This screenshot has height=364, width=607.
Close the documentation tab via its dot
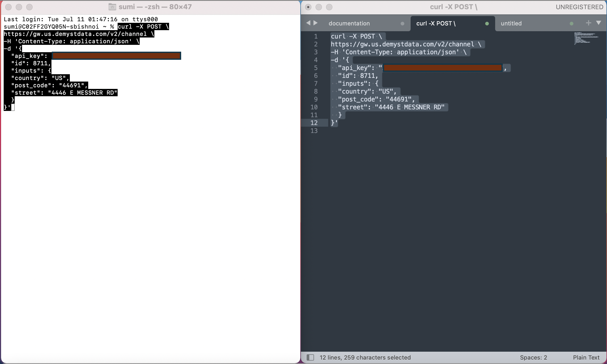[402, 24]
